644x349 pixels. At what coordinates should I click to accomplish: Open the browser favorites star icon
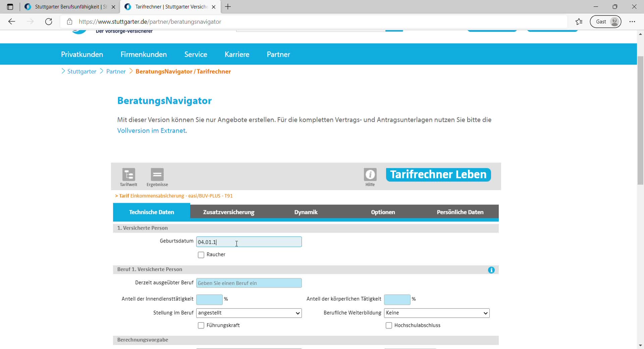tap(579, 22)
